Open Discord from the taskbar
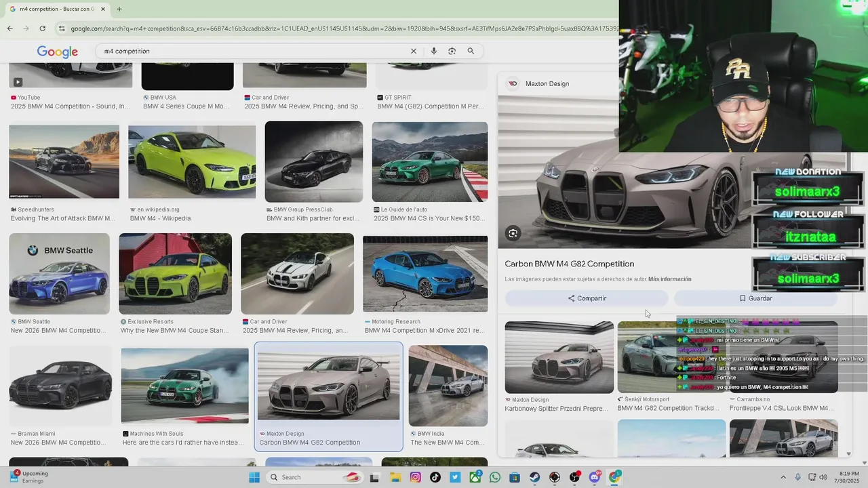The width and height of the screenshot is (868, 488). tap(595, 477)
